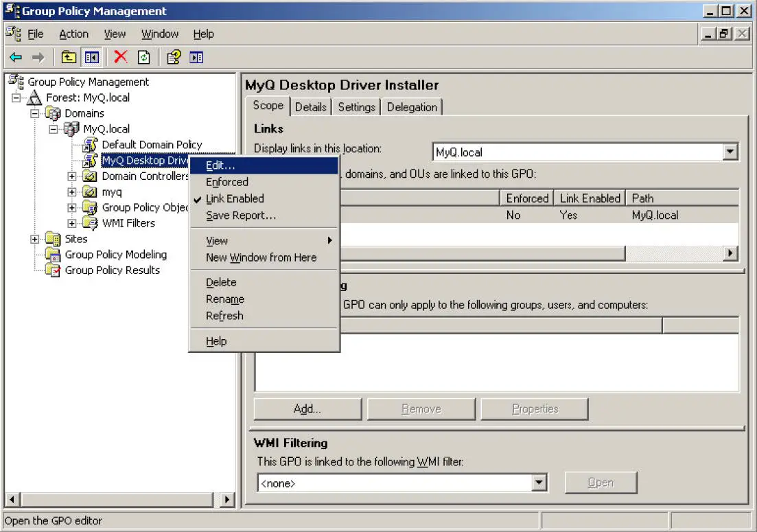
Task: Click the Refresh toolbar icon
Action: [x=143, y=58]
